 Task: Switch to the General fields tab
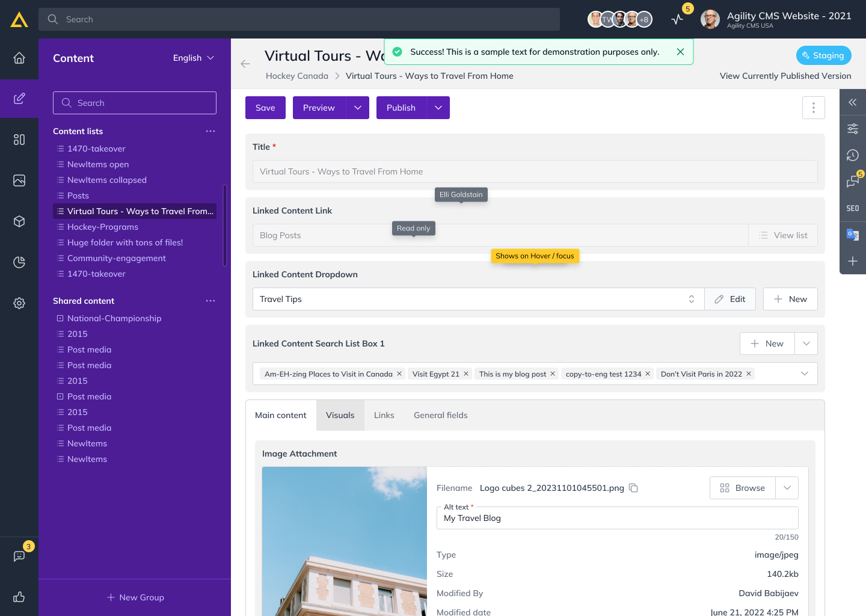coord(440,415)
